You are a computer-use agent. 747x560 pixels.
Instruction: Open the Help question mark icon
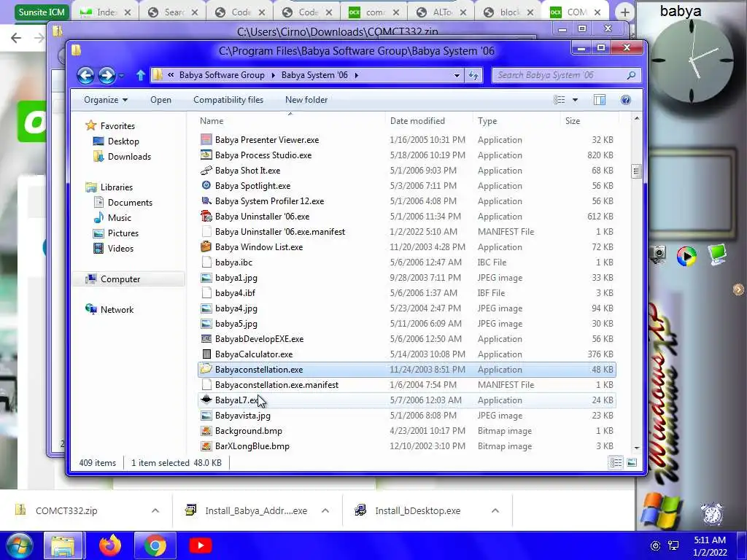point(625,99)
